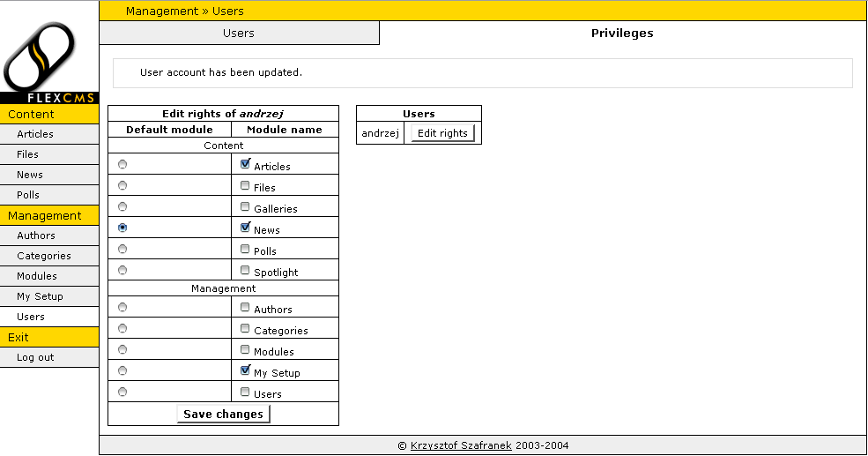Screen dimensions: 868x456
Task: Open Articles in the sidebar
Action: 49,134
